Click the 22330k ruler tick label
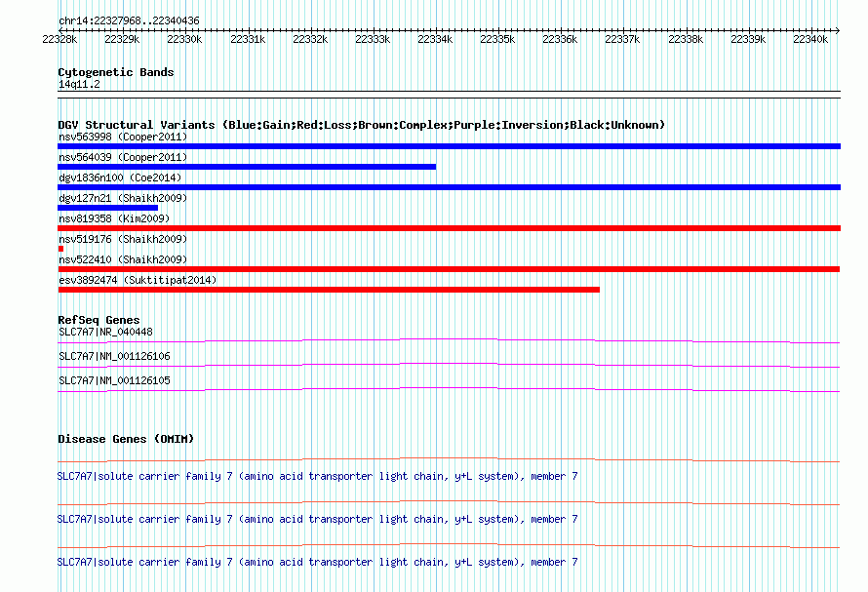Image resolution: width=868 pixels, height=592 pixels. pos(184,39)
